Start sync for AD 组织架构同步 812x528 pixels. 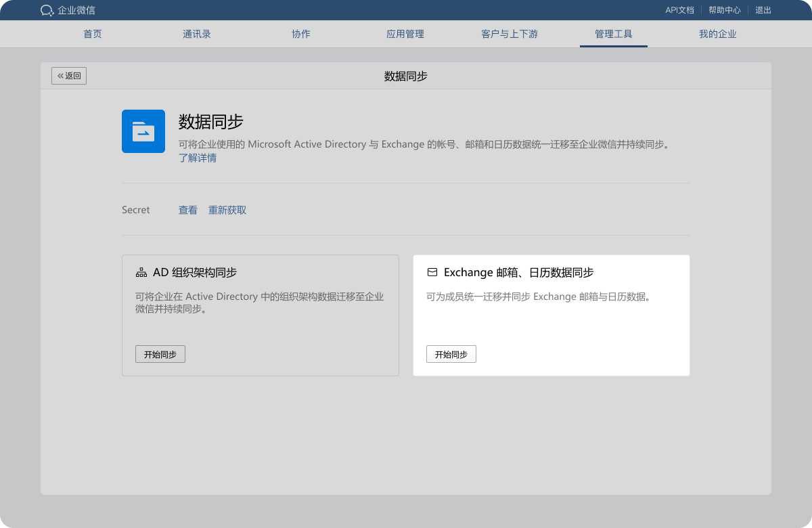[x=160, y=354]
